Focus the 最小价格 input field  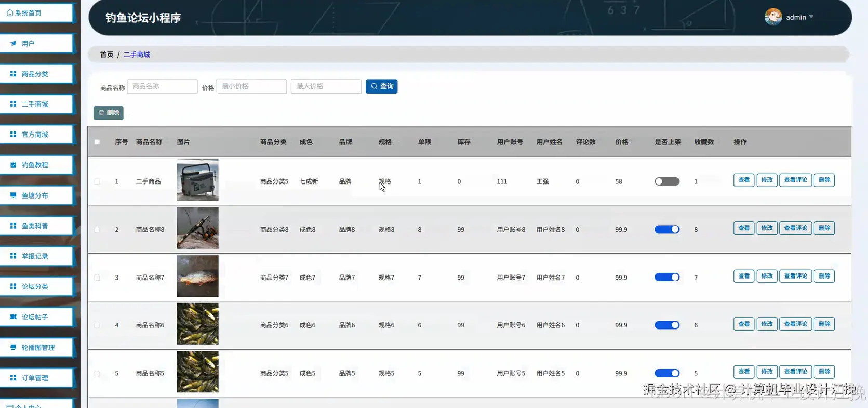tap(251, 86)
